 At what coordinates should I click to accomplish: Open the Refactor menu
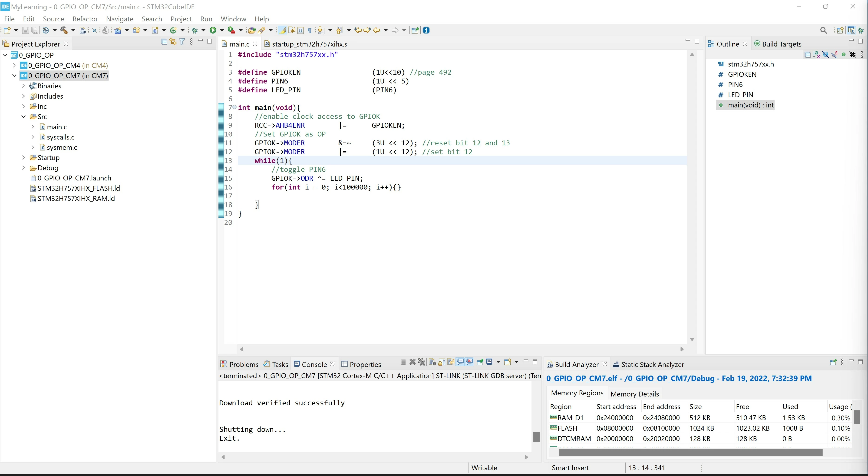85,19
